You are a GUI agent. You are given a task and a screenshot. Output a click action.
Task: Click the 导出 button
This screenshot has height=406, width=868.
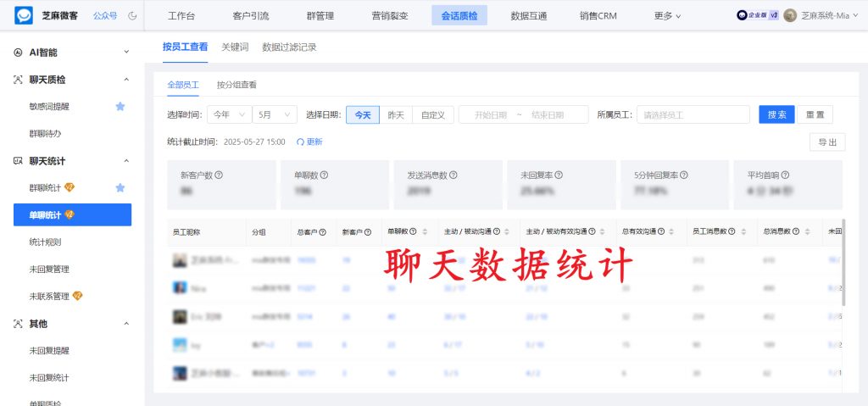(x=827, y=142)
